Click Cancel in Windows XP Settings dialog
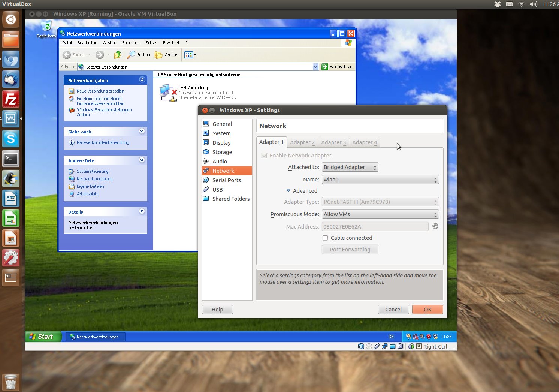 click(x=393, y=310)
